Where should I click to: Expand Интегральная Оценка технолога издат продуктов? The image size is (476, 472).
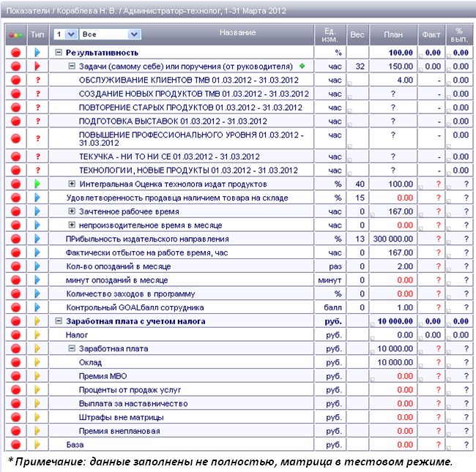pos(72,184)
